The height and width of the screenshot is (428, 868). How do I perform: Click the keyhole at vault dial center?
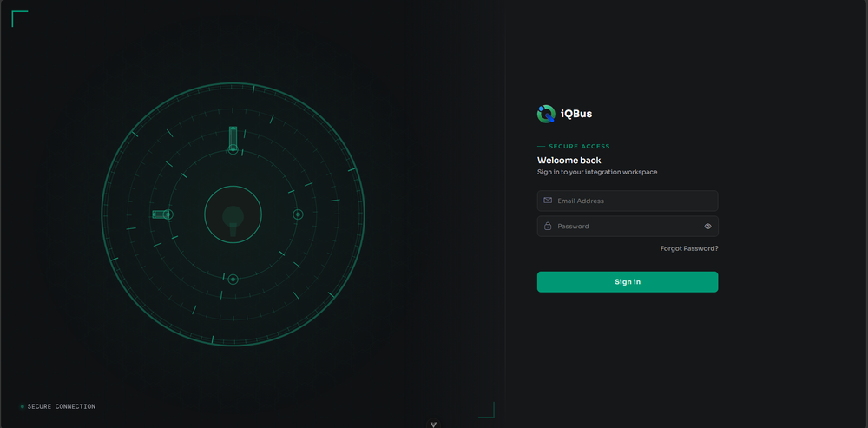tap(233, 220)
